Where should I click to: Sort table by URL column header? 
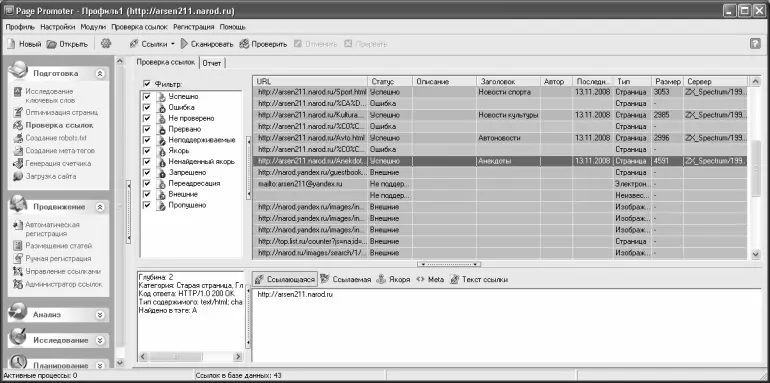[x=310, y=82]
